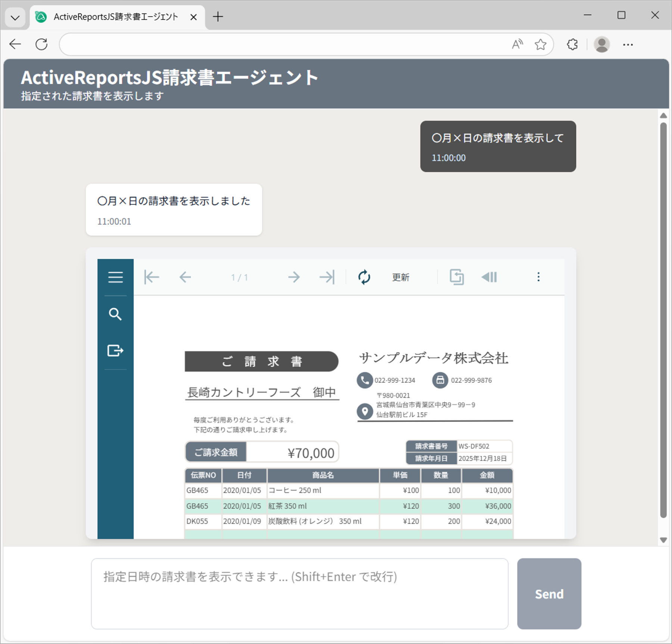This screenshot has width=672, height=644.
Task: Click invoice date 2025年12月18日
Action: 483,459
